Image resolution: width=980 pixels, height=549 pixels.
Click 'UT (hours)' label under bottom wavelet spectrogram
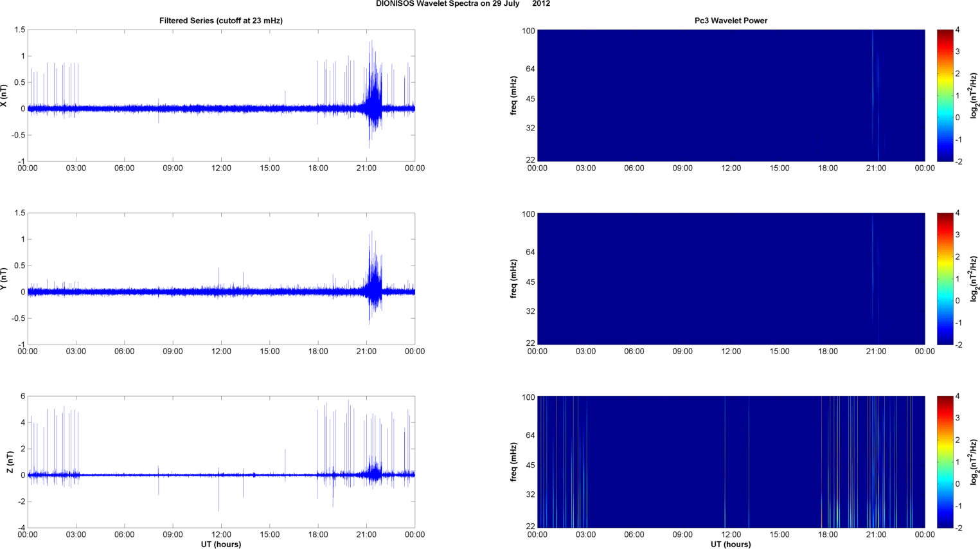[731, 544]
